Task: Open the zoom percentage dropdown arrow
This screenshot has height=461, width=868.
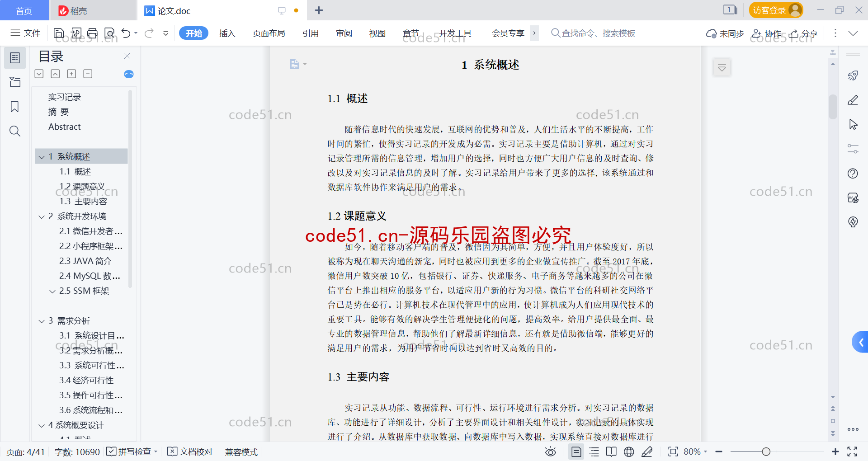Action: [705, 452]
